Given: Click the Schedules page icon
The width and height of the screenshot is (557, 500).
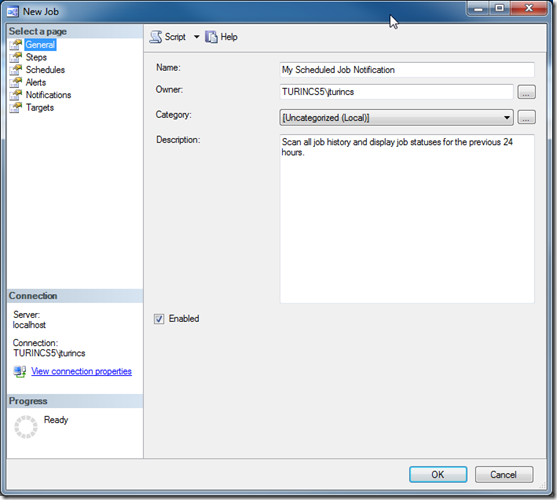Looking at the screenshot, I should tap(16, 70).
